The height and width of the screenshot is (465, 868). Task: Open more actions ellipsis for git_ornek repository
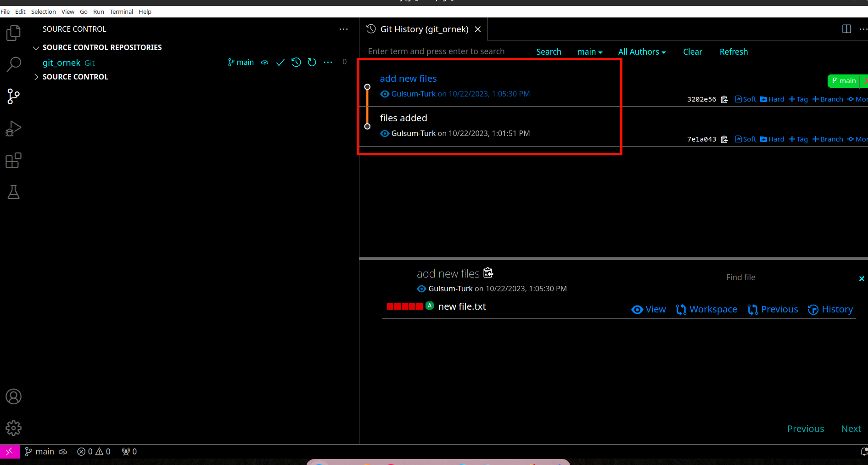(x=328, y=62)
